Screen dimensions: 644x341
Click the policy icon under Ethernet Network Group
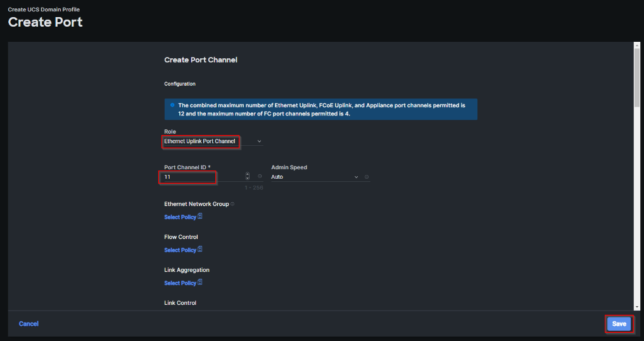tap(200, 217)
